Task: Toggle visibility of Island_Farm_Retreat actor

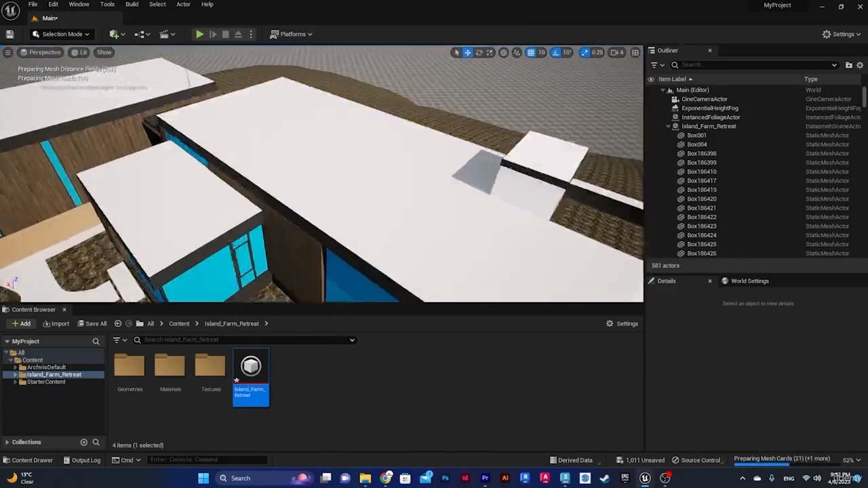Action: coord(651,126)
